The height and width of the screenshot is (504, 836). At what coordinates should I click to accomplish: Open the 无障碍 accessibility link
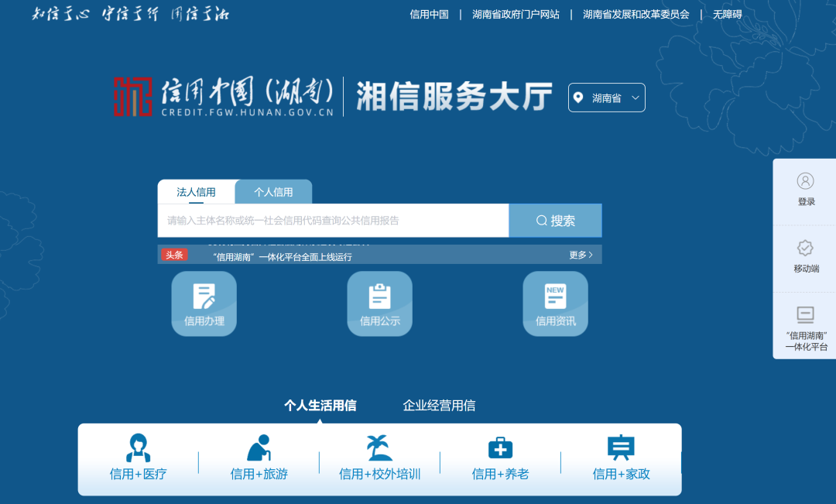(727, 14)
